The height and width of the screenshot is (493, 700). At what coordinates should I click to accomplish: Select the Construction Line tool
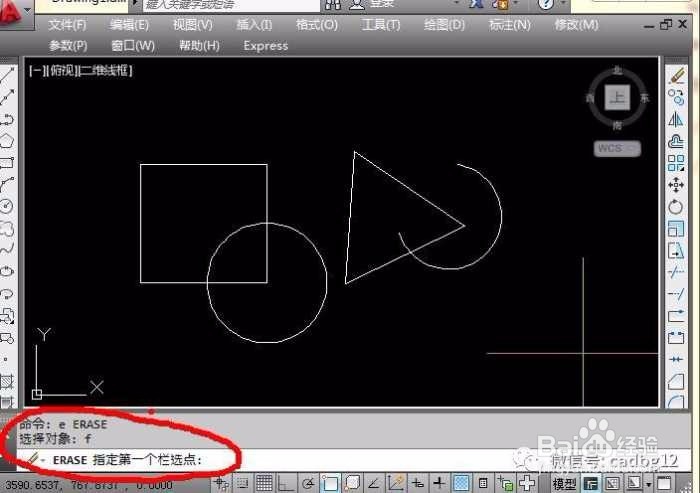(8, 97)
